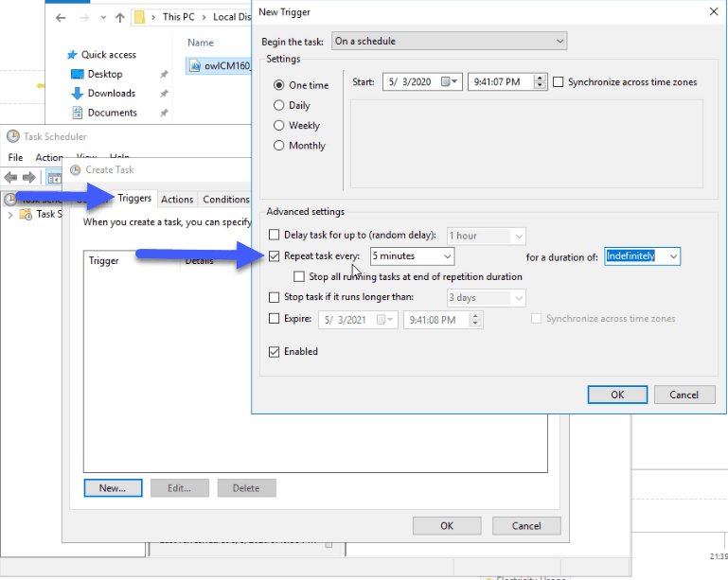Screen dimensions: 728x580
Task: Click OK in the Create Task window
Action: tap(447, 526)
